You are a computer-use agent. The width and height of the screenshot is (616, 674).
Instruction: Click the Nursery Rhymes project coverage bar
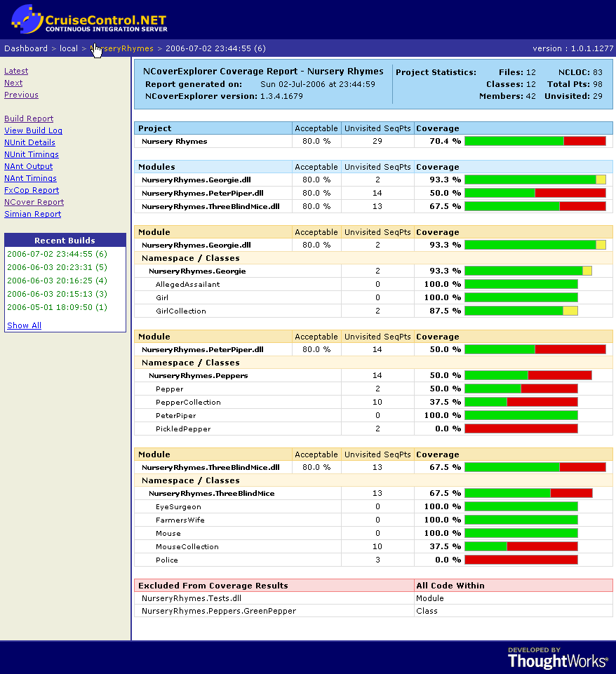click(x=535, y=141)
